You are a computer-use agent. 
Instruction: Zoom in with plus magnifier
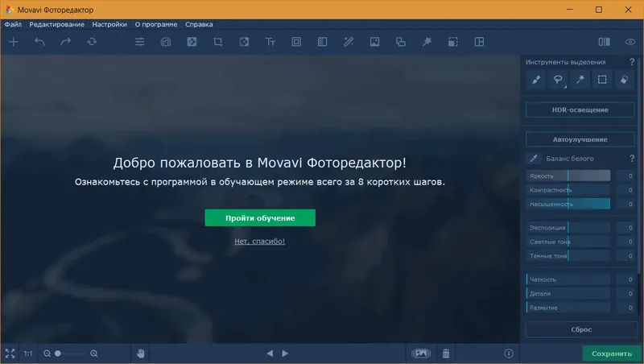(x=93, y=354)
